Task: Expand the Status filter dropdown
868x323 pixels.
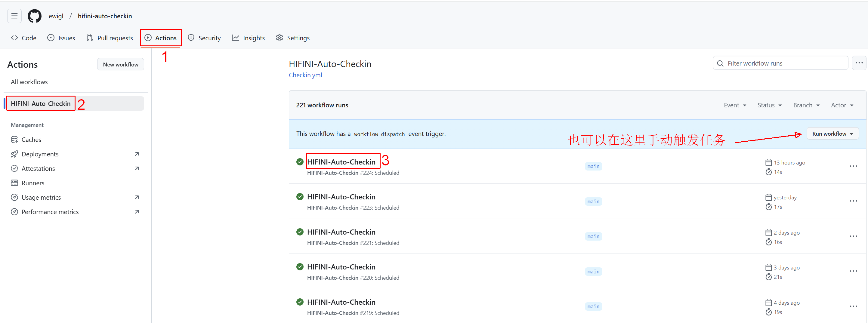Action: (x=769, y=105)
